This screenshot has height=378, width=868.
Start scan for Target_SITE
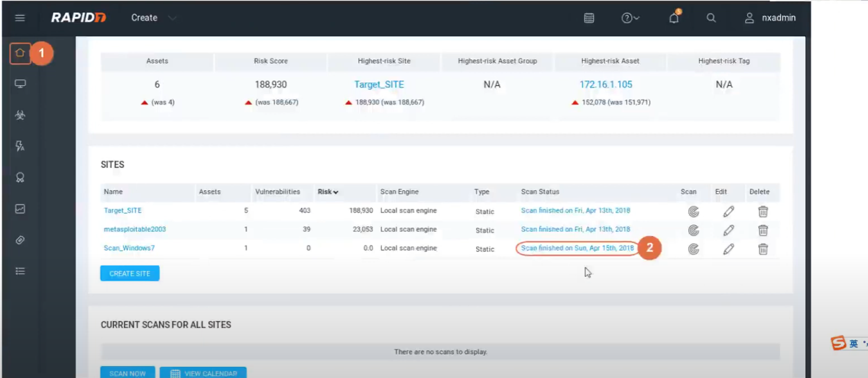coord(694,211)
